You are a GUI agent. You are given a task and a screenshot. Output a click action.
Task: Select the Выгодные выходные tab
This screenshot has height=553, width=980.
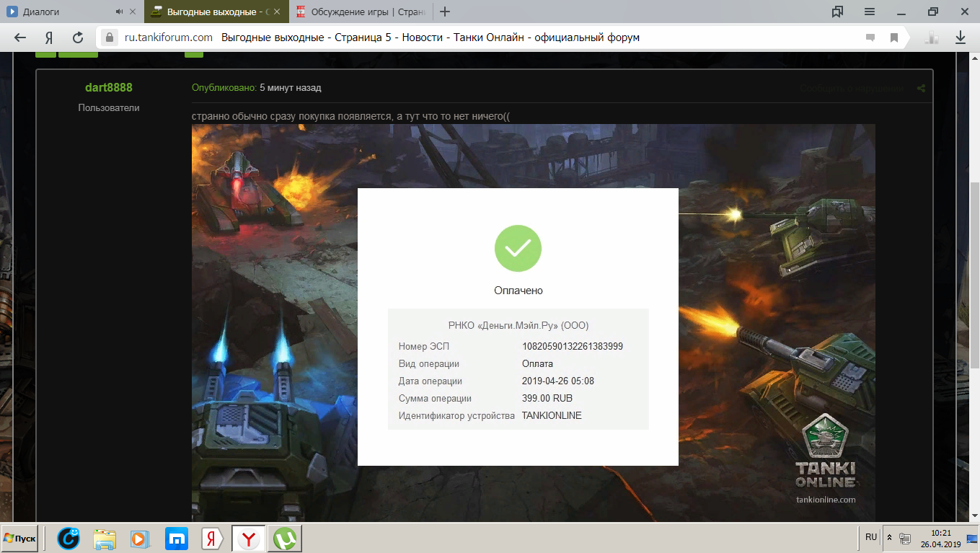pyautogui.click(x=216, y=12)
